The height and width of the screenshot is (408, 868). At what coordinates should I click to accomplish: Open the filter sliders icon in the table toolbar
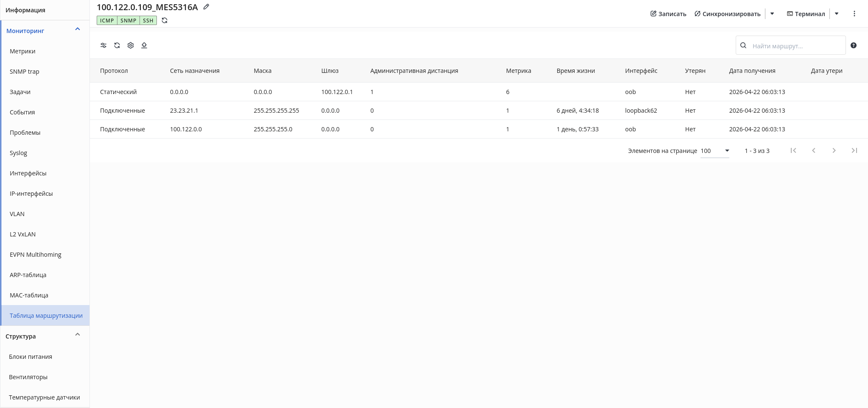pyautogui.click(x=103, y=45)
